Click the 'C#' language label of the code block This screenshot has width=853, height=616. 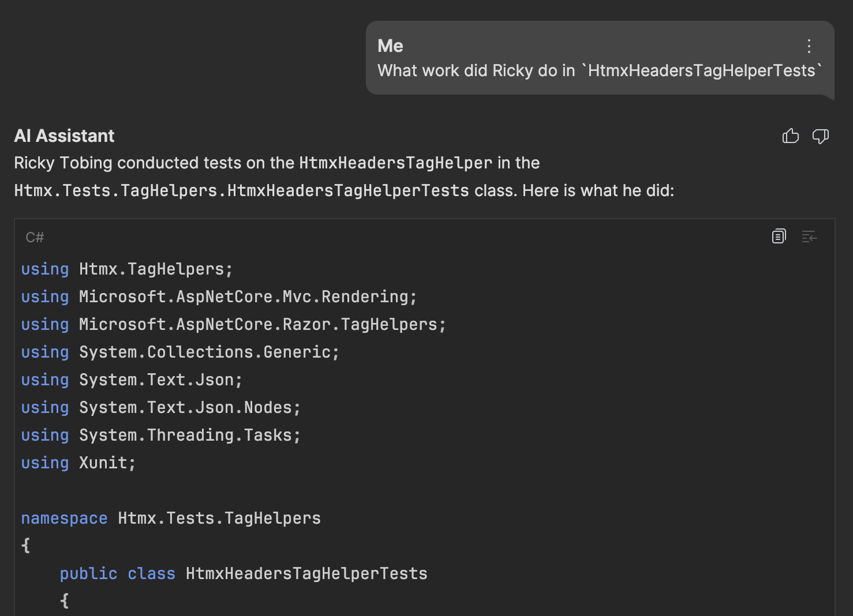35,237
